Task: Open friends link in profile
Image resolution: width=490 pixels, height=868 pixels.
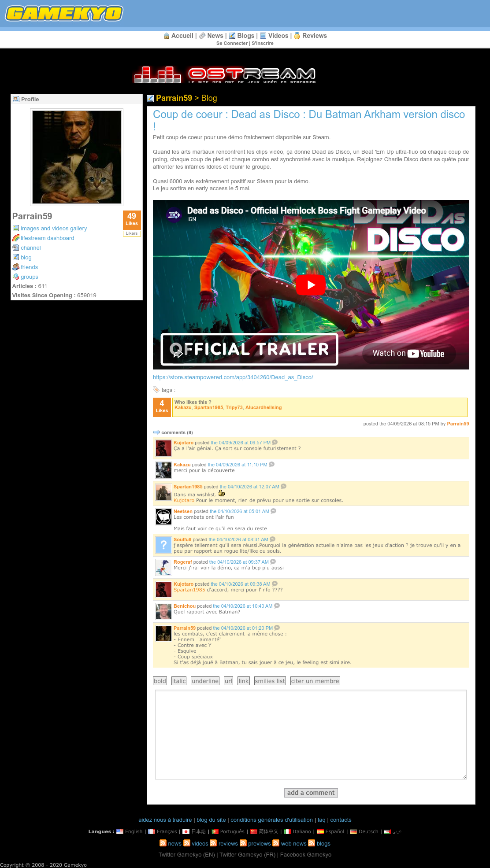Action: (29, 267)
